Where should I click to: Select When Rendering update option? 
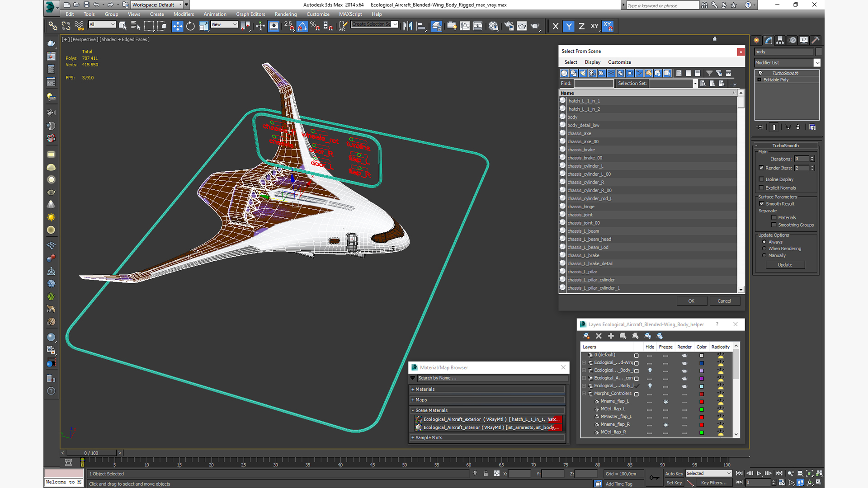click(764, 249)
